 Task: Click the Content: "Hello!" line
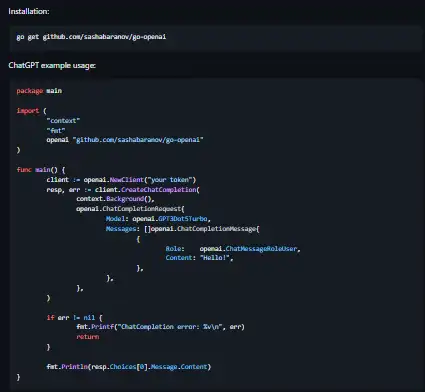coord(199,258)
